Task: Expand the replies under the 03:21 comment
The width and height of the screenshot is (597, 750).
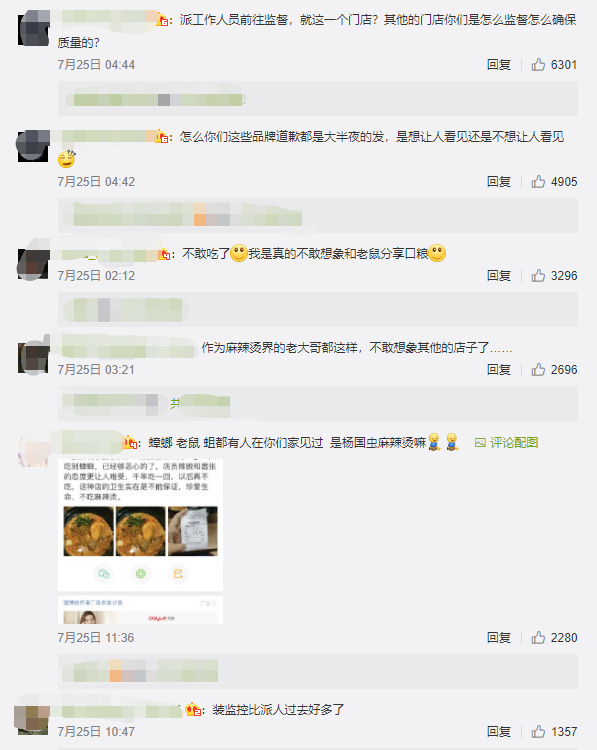Action: [x=318, y=404]
